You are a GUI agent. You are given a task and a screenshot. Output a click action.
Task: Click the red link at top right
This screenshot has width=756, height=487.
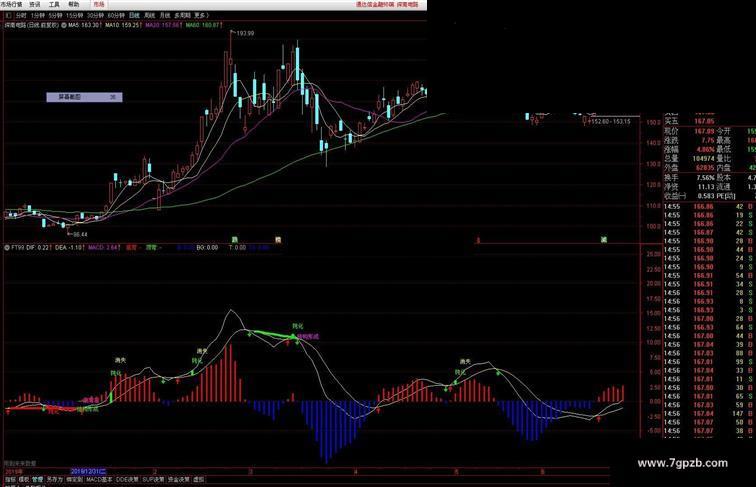click(x=387, y=4)
